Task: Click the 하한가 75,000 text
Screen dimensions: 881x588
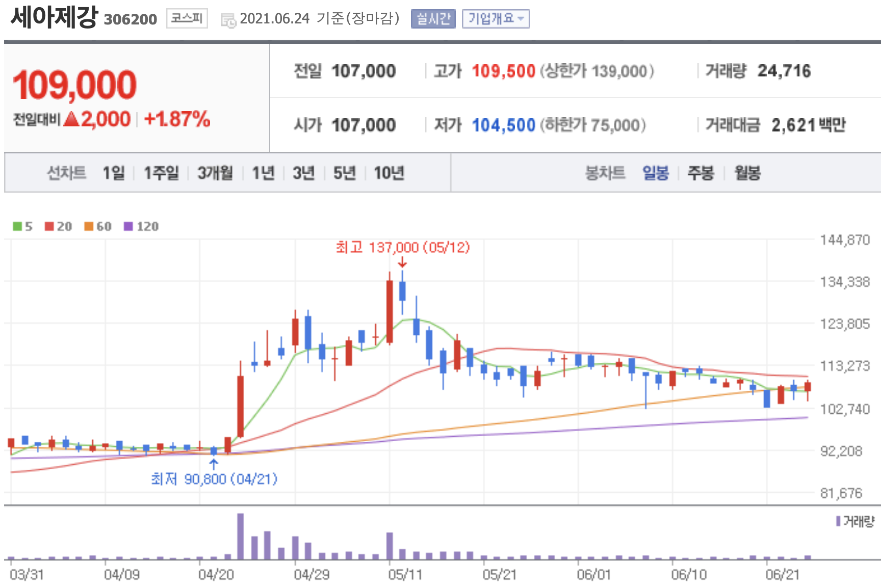Action: pyautogui.click(x=593, y=125)
